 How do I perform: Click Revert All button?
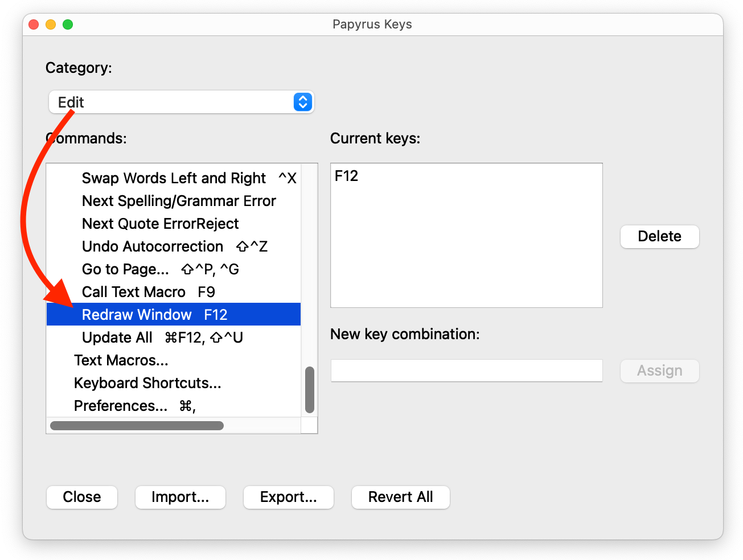tap(401, 497)
